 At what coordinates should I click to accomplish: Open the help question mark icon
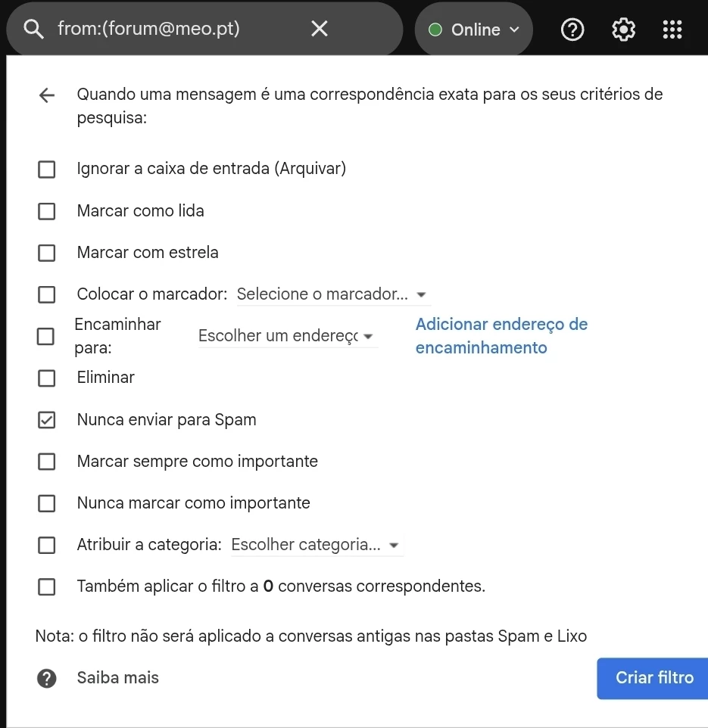point(572,30)
